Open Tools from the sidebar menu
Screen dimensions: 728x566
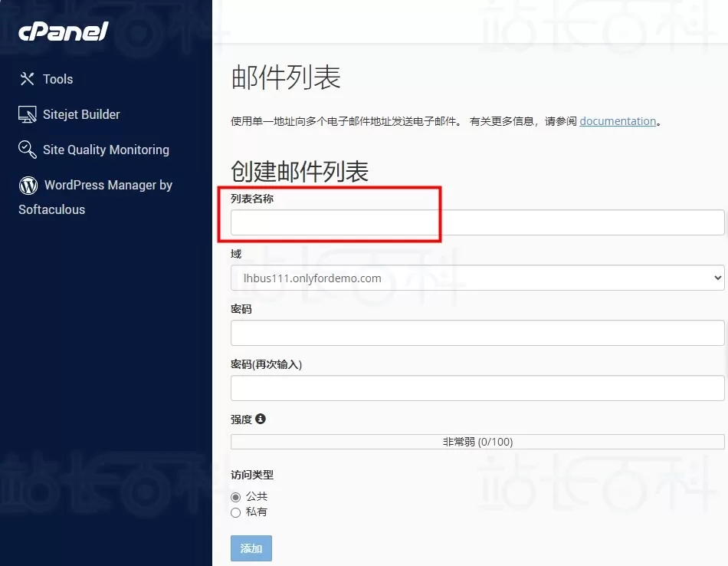pos(58,79)
